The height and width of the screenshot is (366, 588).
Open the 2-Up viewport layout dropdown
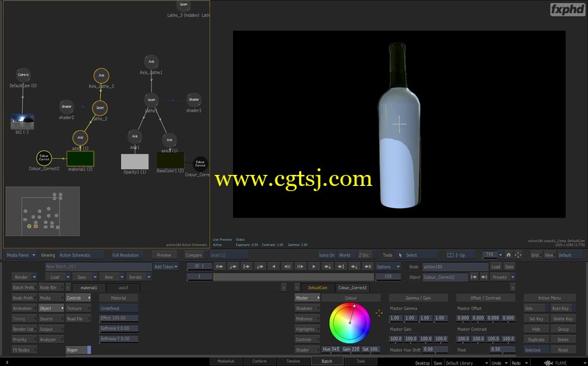tap(460, 255)
